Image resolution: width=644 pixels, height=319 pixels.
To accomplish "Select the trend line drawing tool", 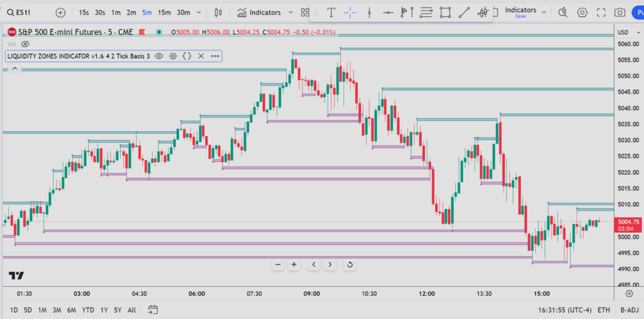I will pos(464,13).
